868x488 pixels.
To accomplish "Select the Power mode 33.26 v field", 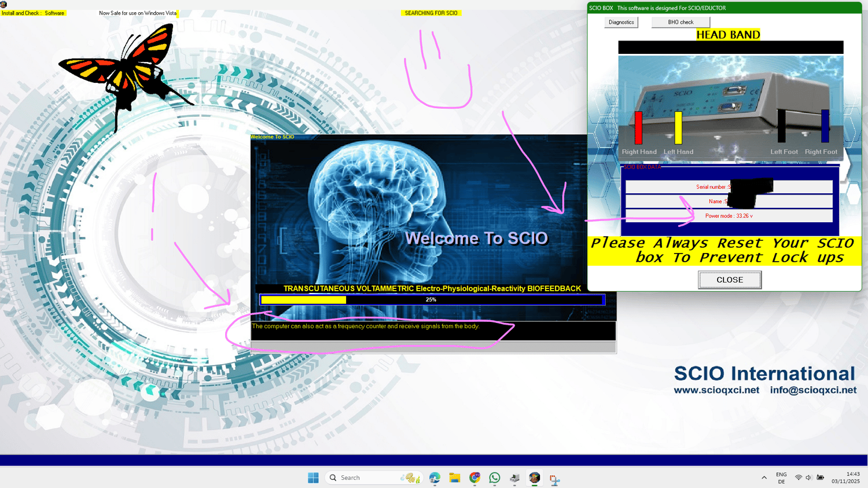I will tap(729, 216).
